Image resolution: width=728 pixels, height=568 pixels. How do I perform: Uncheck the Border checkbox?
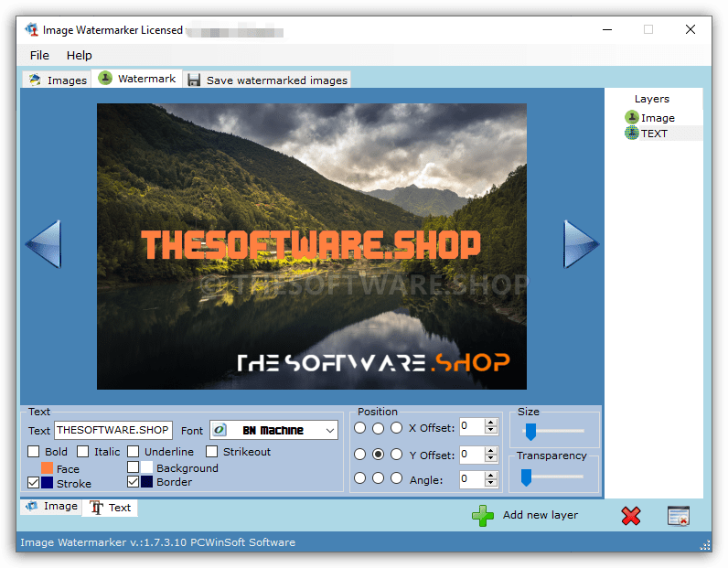tap(133, 482)
